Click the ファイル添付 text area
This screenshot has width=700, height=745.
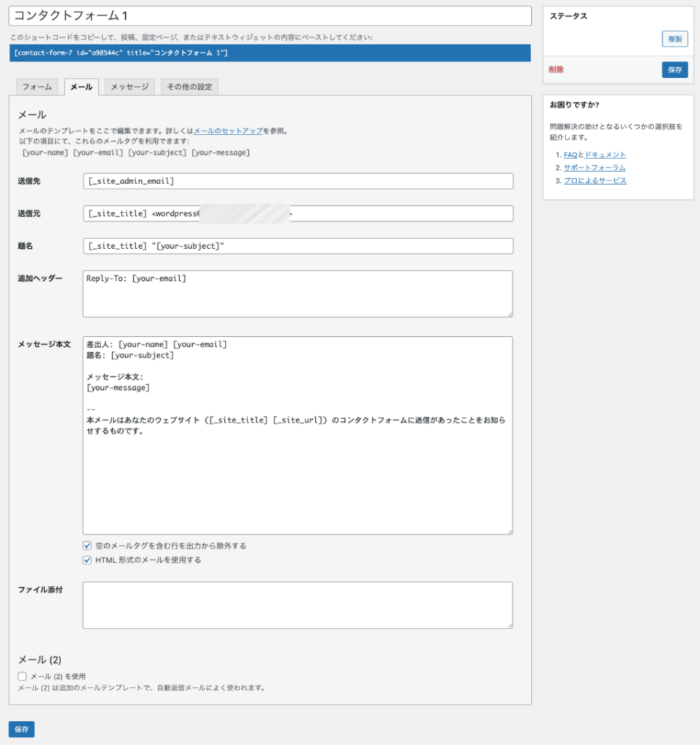click(x=298, y=605)
